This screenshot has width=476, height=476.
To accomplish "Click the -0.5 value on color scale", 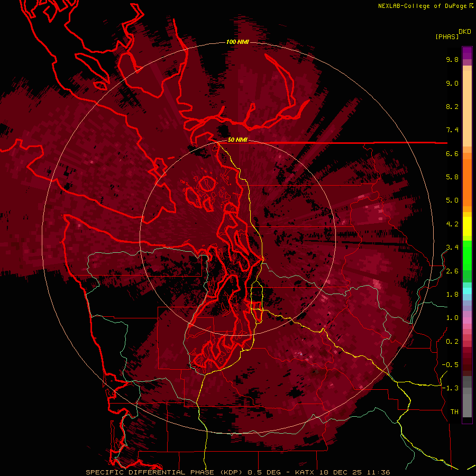I will point(450,365).
